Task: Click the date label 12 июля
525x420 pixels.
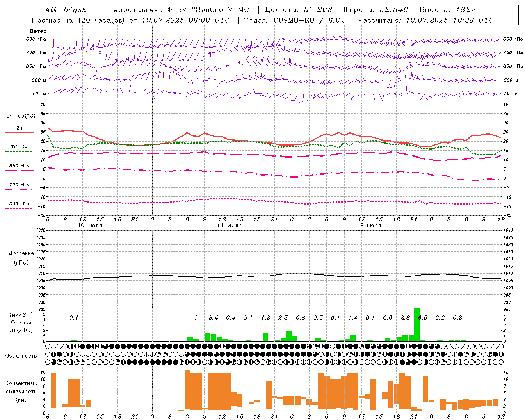Action: [x=369, y=226]
